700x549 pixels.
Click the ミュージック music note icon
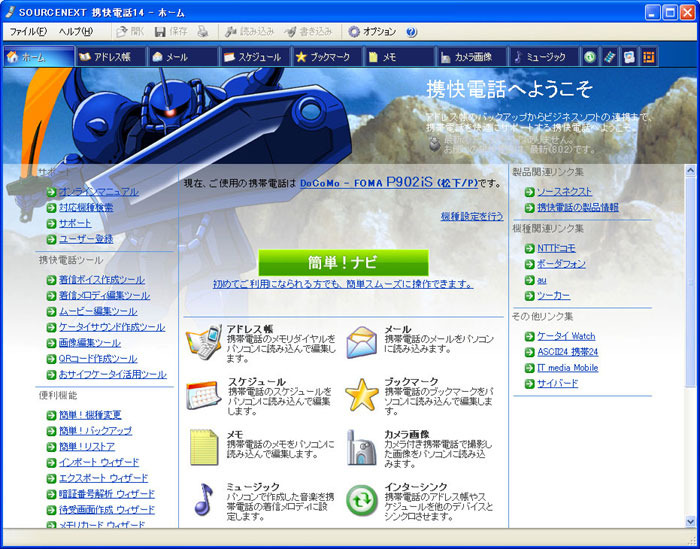coord(204,499)
